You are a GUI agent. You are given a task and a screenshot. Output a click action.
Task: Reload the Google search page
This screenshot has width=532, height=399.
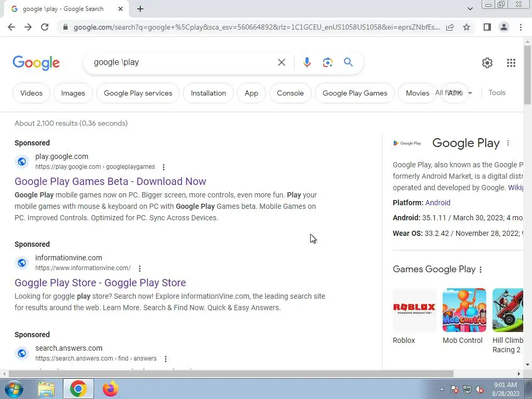(x=45, y=27)
